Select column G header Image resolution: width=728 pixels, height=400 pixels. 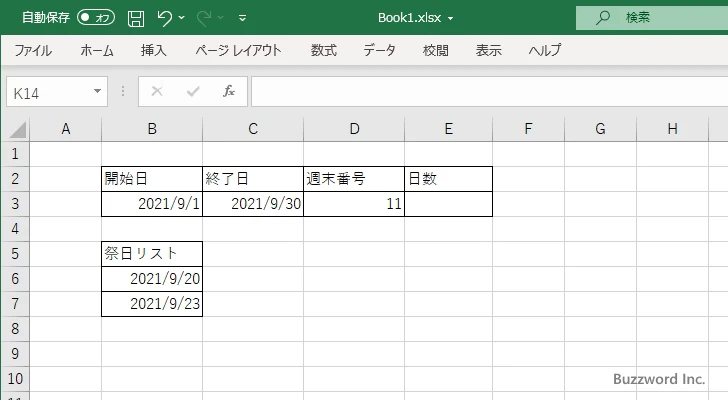point(600,129)
